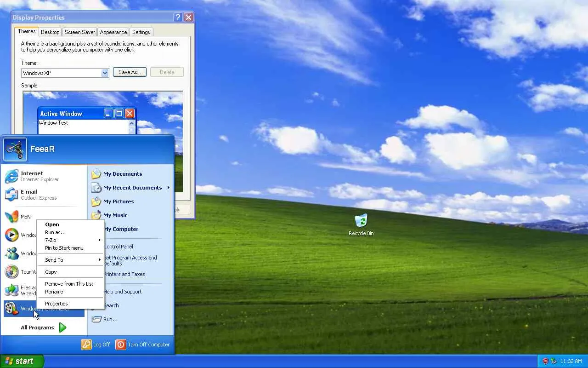Select Run as... in the context menu
This screenshot has width=588, height=368.
coord(70,232)
